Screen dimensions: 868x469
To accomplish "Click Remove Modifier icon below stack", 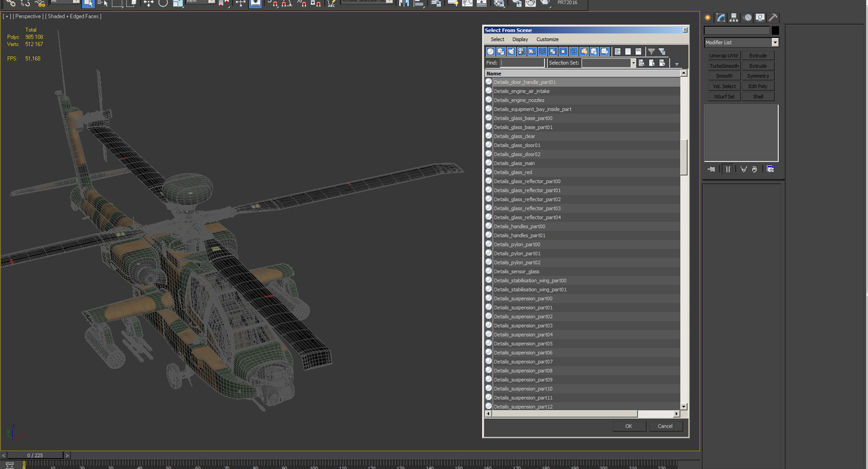I will click(755, 169).
